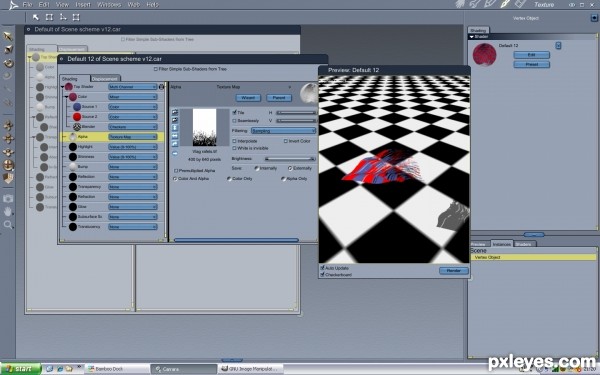Open the Texture room from the top-right bar

pyautogui.click(x=544, y=5)
